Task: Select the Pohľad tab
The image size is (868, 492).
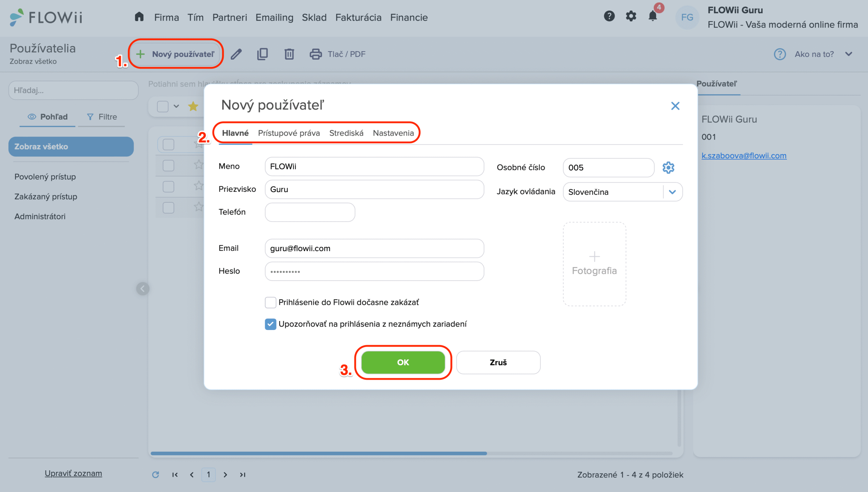Action: coord(47,117)
